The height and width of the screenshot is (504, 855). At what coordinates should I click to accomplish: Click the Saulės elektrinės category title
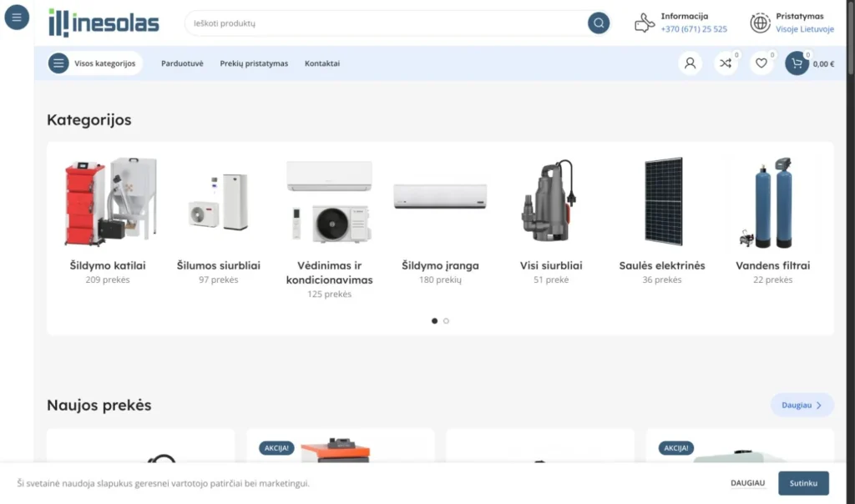[x=662, y=265]
